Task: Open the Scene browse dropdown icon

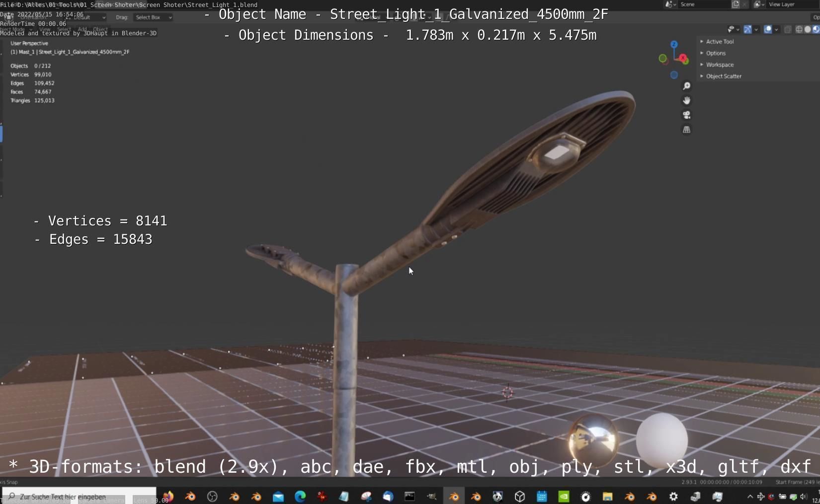Action: (671, 4)
